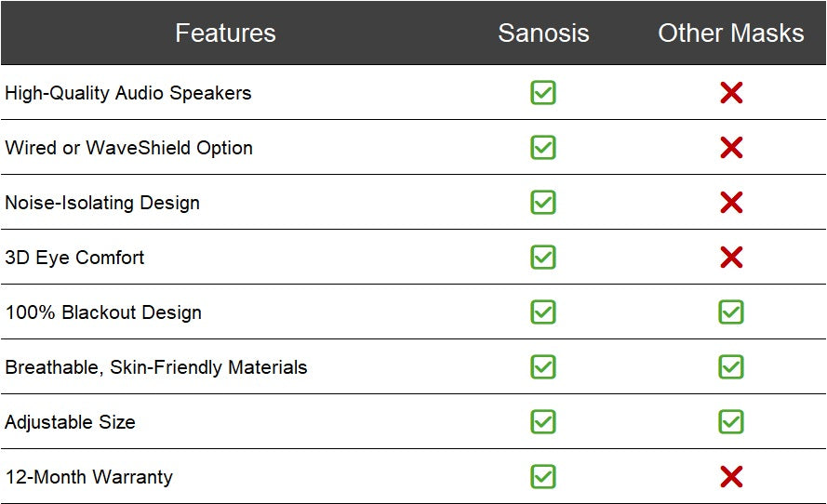The width and height of the screenshot is (827, 504).
Task: Click Sanosis checkmark for High-Quality Audio Speakers
Action: pos(543,92)
